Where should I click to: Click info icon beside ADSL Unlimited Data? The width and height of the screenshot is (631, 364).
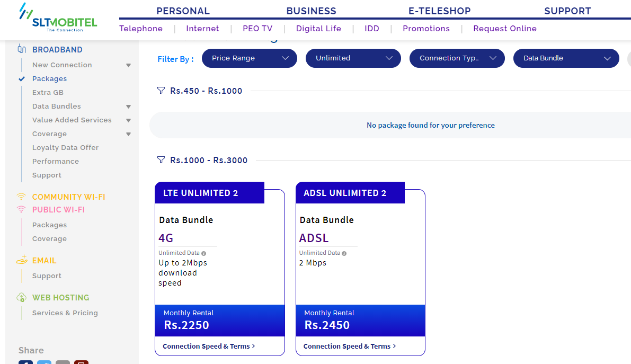(344, 253)
